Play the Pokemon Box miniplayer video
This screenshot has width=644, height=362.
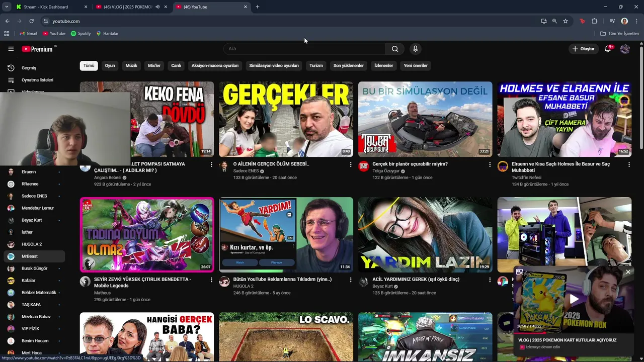coord(574,299)
